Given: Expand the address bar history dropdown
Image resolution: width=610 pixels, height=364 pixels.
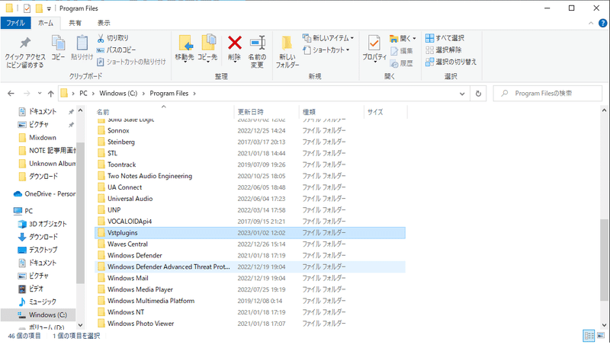Looking at the screenshot, I should (462, 94).
